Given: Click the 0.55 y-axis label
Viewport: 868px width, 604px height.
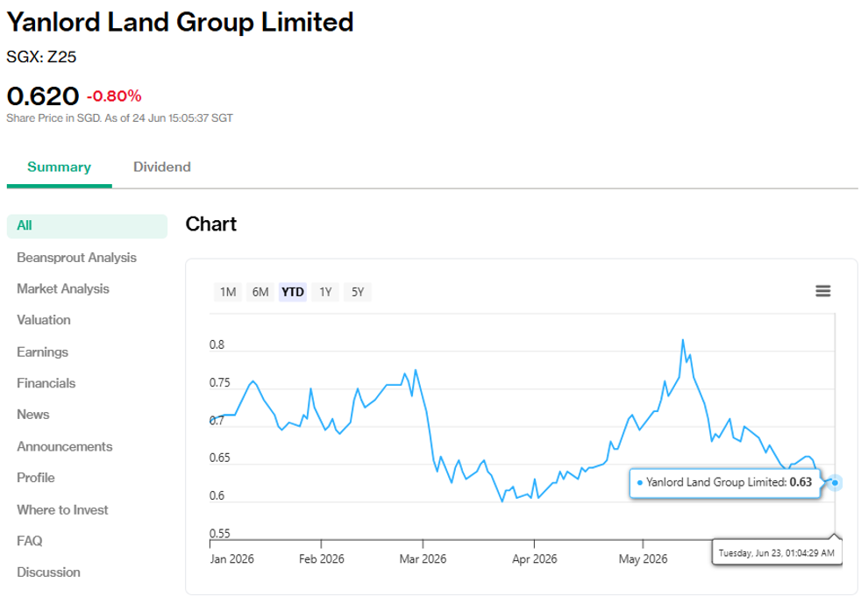Looking at the screenshot, I should point(220,534).
